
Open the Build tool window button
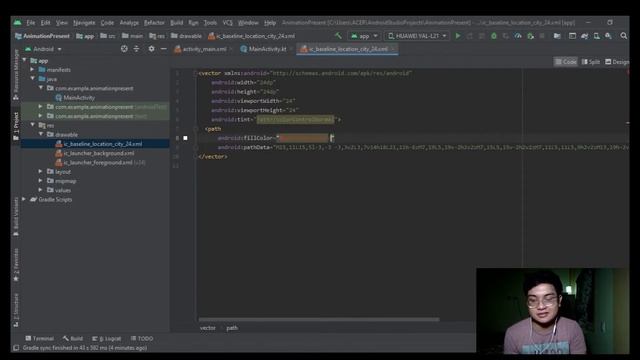pyautogui.click(x=73, y=338)
